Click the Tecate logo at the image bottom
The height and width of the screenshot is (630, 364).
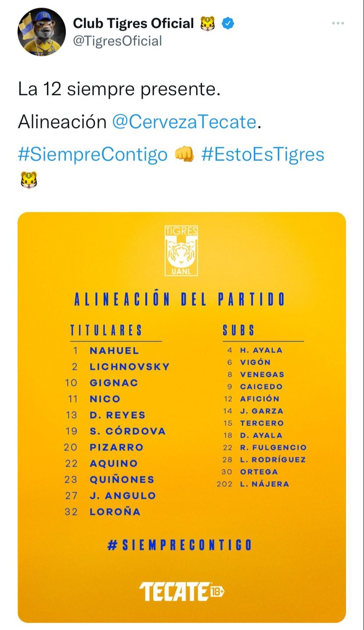coord(174,591)
